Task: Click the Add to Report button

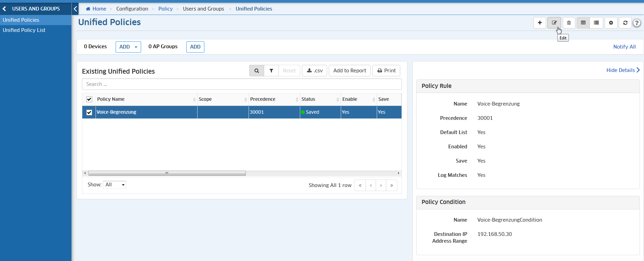Action: pyautogui.click(x=350, y=71)
